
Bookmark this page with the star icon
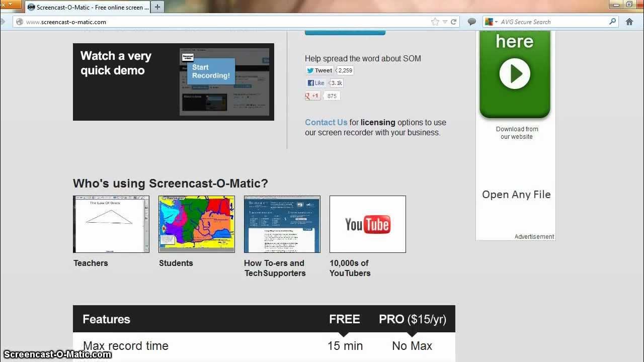[x=435, y=22]
